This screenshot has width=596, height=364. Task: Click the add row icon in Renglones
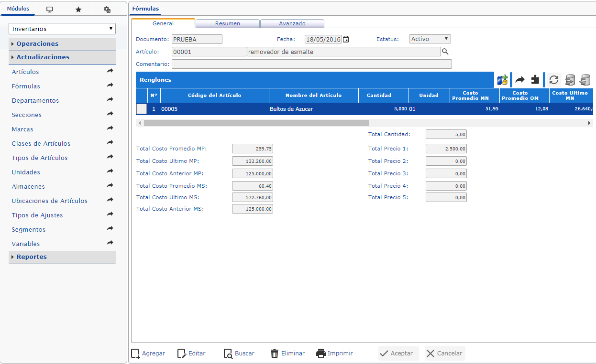coord(502,80)
